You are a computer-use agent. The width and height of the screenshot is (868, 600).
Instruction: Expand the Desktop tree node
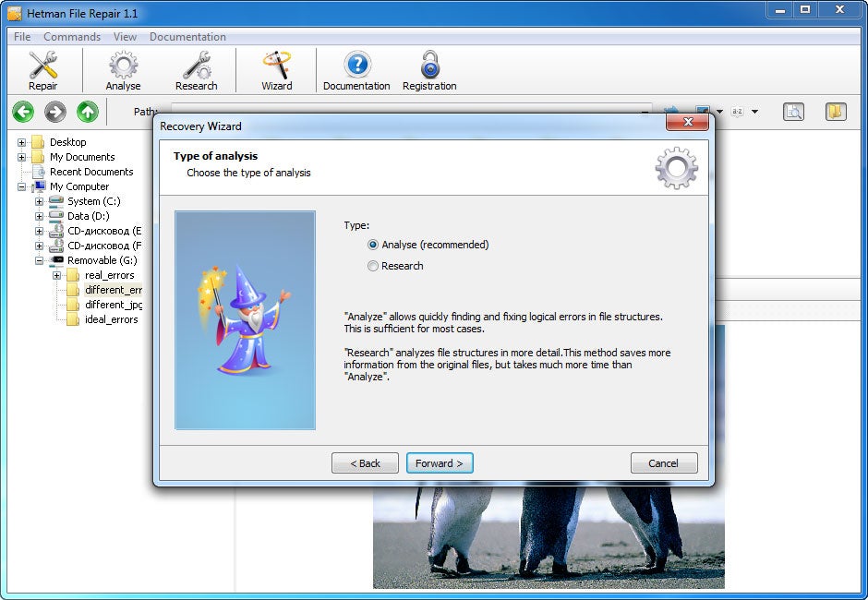tap(20, 142)
